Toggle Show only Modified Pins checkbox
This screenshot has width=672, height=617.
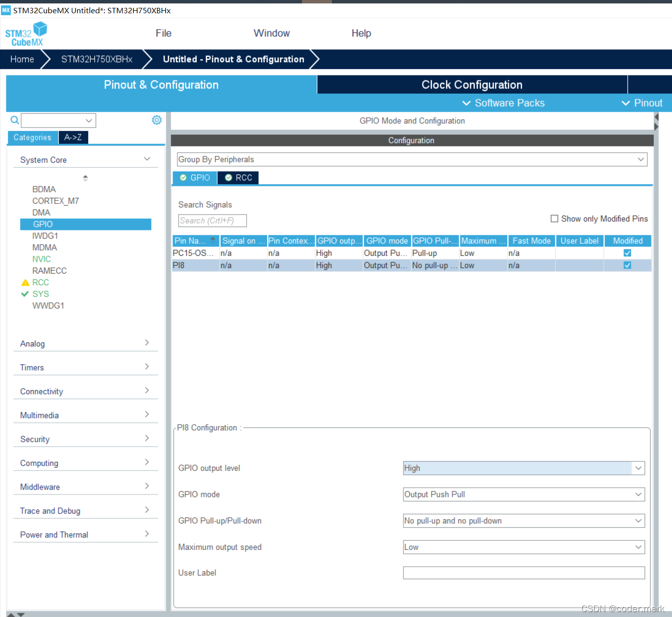tap(554, 219)
